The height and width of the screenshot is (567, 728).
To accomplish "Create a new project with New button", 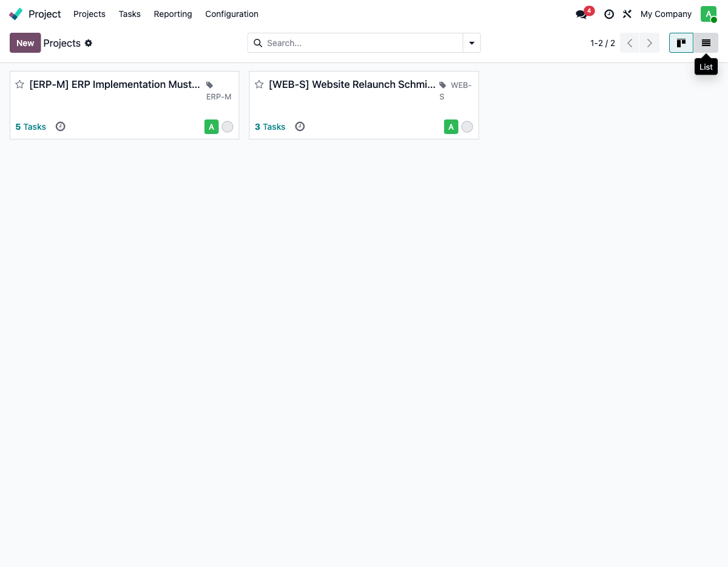I will click(25, 43).
